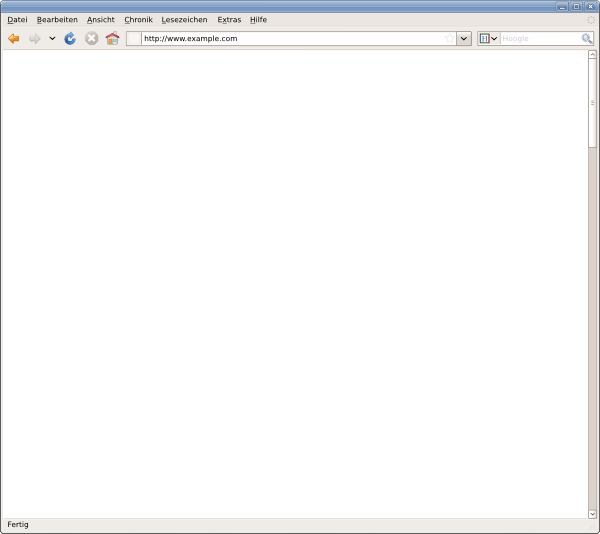Open the Extras menu
The height and width of the screenshot is (534, 600).
(x=229, y=20)
